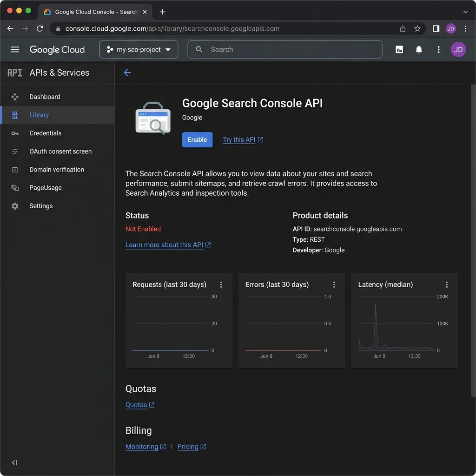
Task: Click the APIs & Services heading
Action: coord(59,73)
